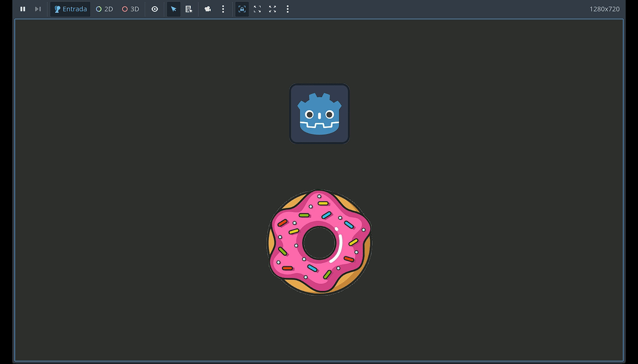The width and height of the screenshot is (638, 364).
Task: Switch to 3D selection mode
Action: tap(131, 9)
